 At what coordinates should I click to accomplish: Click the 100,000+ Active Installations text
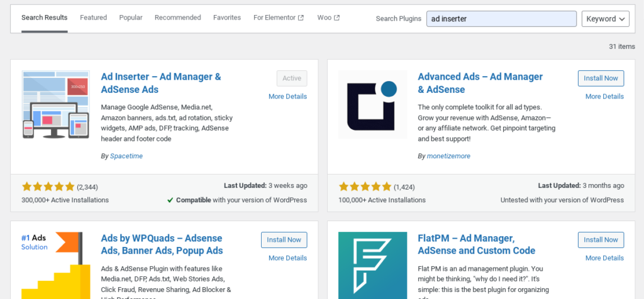[382, 200]
